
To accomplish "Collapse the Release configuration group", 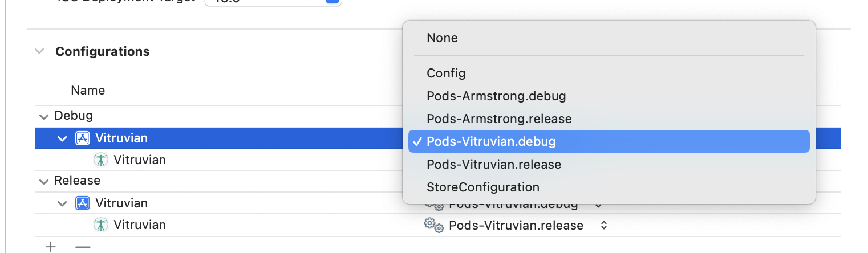I will coord(44,181).
